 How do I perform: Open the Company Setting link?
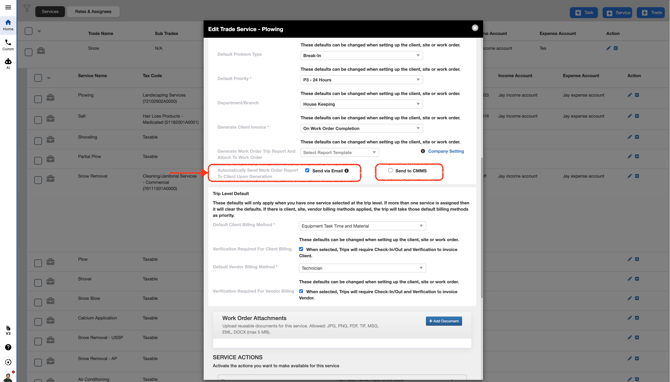[446, 151]
